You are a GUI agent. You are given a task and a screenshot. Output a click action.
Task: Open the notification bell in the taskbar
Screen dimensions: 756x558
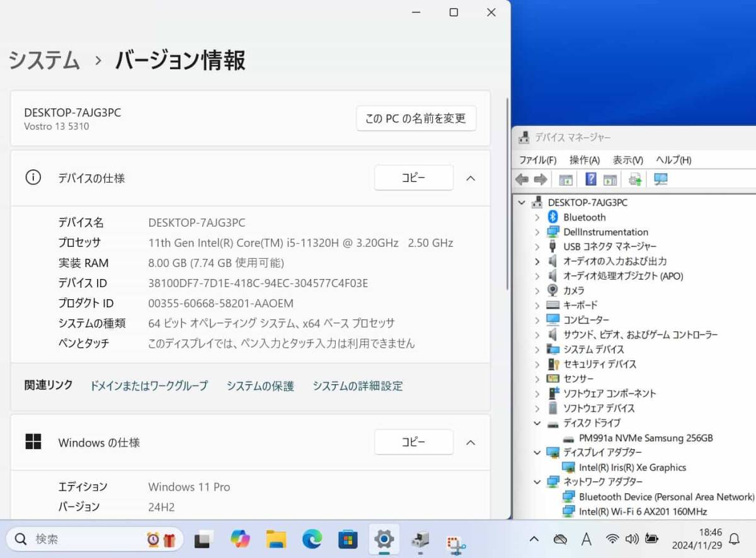734,539
